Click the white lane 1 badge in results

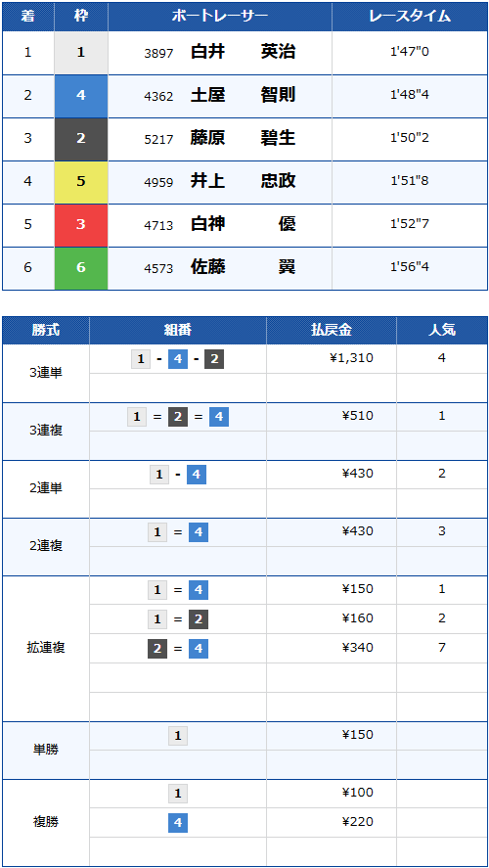(81, 53)
